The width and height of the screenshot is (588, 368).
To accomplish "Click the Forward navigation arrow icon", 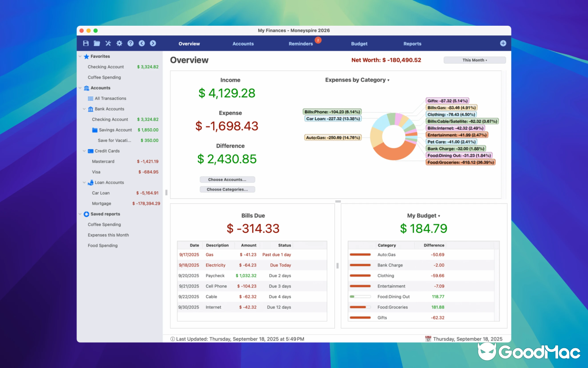I will pos(153,43).
